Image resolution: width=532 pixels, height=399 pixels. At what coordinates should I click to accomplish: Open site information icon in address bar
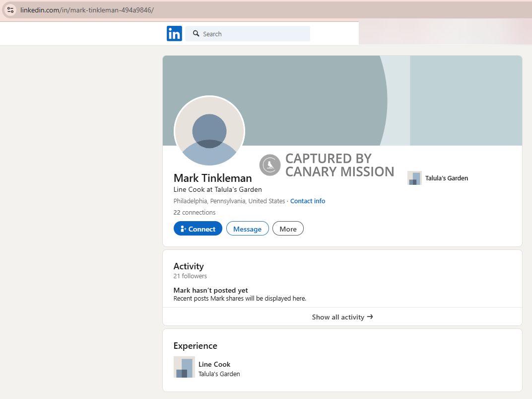click(x=10, y=10)
